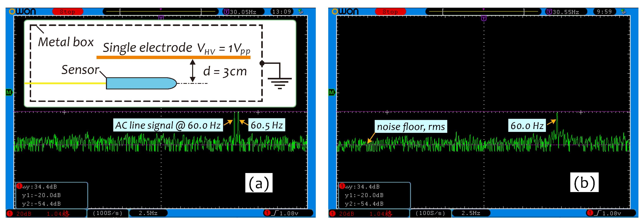Click the 30.55Hz frequency readout

click(x=565, y=12)
